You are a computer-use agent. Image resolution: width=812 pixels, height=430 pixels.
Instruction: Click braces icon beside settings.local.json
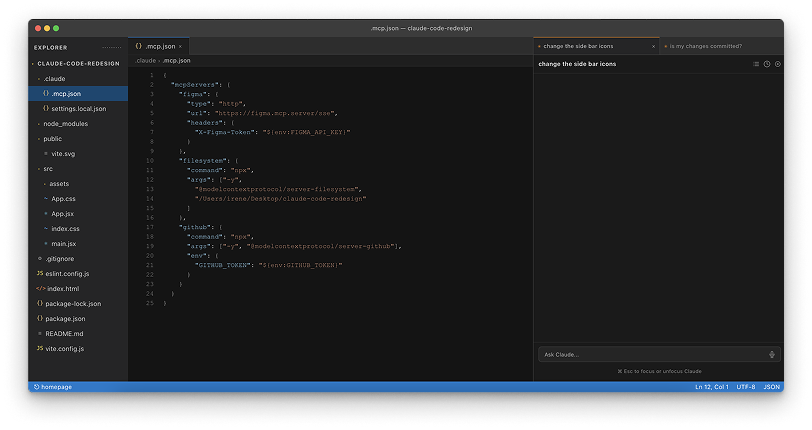[46, 109]
